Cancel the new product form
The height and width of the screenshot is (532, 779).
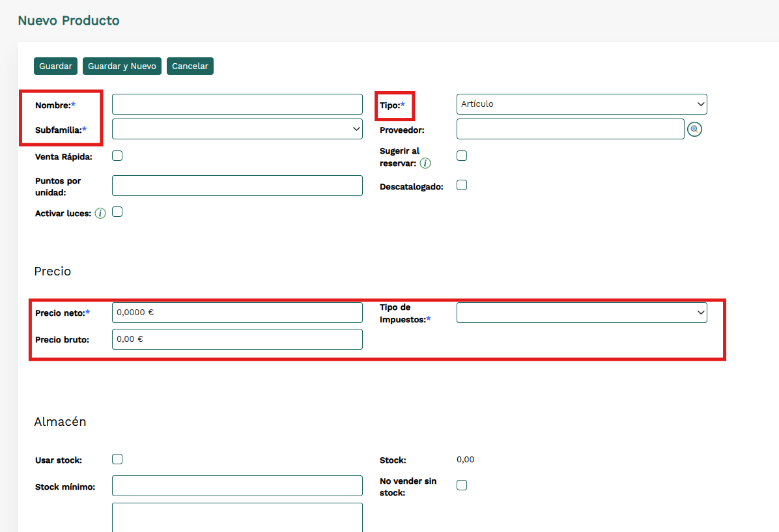190,66
